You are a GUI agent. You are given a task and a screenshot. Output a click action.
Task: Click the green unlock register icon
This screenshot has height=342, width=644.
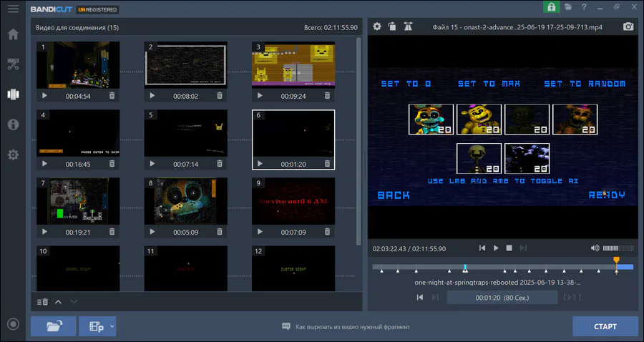point(551,7)
